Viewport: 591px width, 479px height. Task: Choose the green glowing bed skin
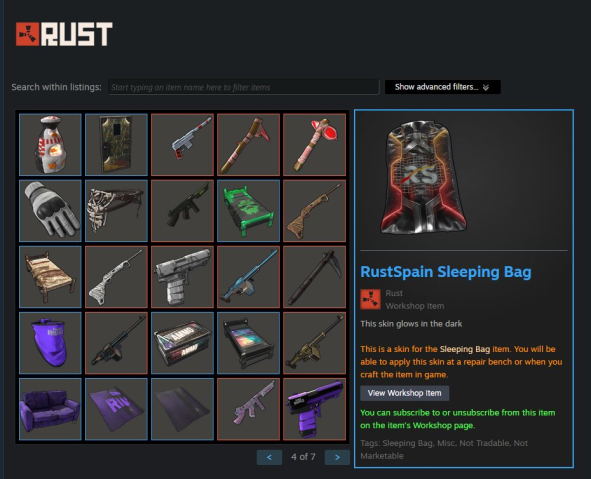[x=248, y=211]
